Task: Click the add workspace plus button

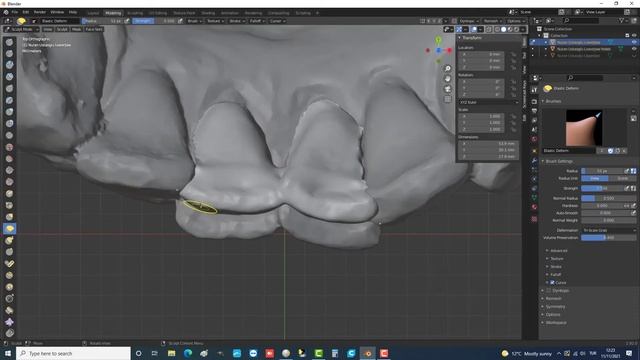Action: tap(318, 13)
